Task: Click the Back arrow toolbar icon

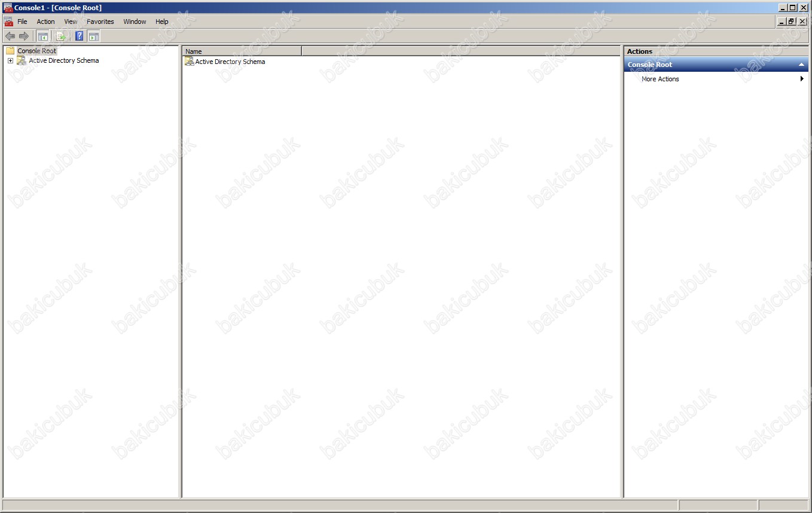Action: pyautogui.click(x=10, y=36)
